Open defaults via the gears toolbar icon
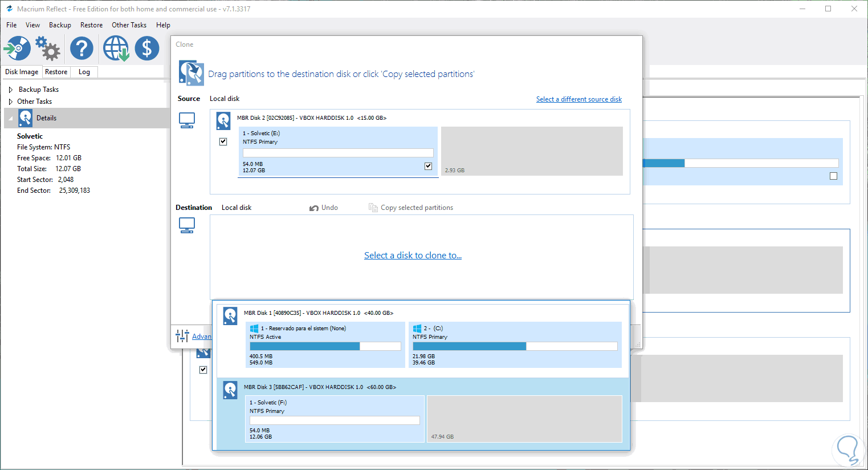Image resolution: width=868 pixels, height=470 pixels. click(48, 48)
